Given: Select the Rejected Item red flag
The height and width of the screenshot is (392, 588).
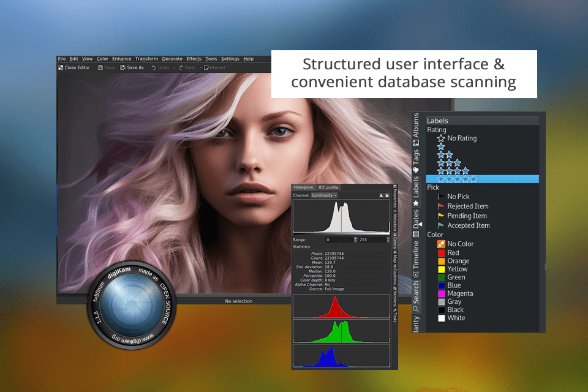Looking at the screenshot, I should coord(463,206).
